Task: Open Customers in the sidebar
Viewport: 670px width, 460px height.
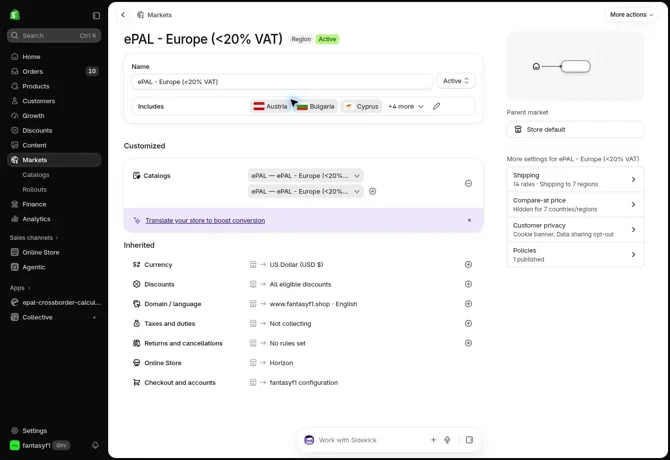Action: coord(54,101)
